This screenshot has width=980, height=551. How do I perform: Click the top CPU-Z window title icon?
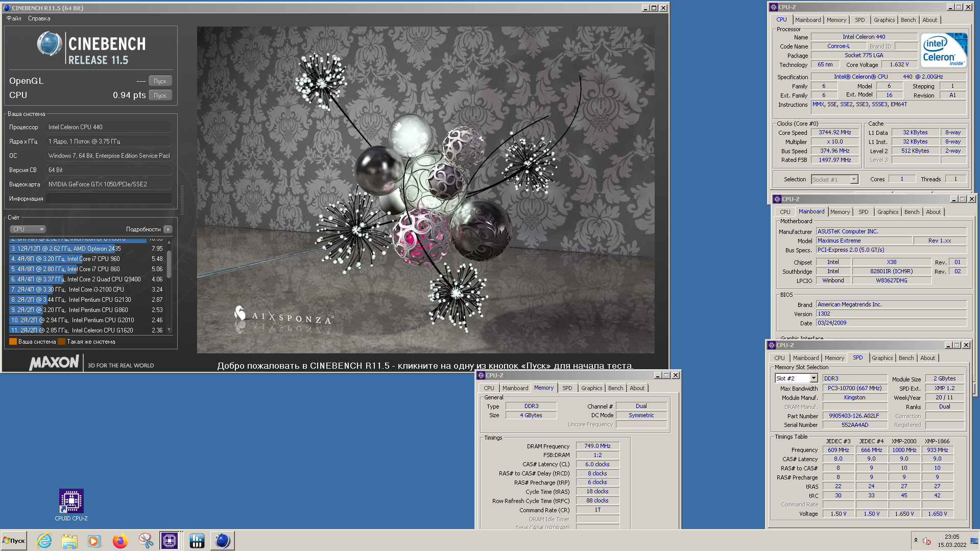[774, 7]
